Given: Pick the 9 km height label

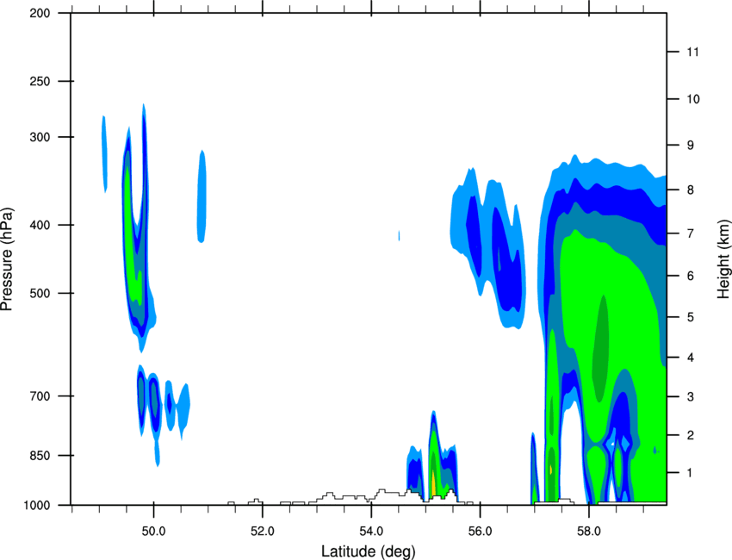Looking at the screenshot, I should click(x=691, y=146).
